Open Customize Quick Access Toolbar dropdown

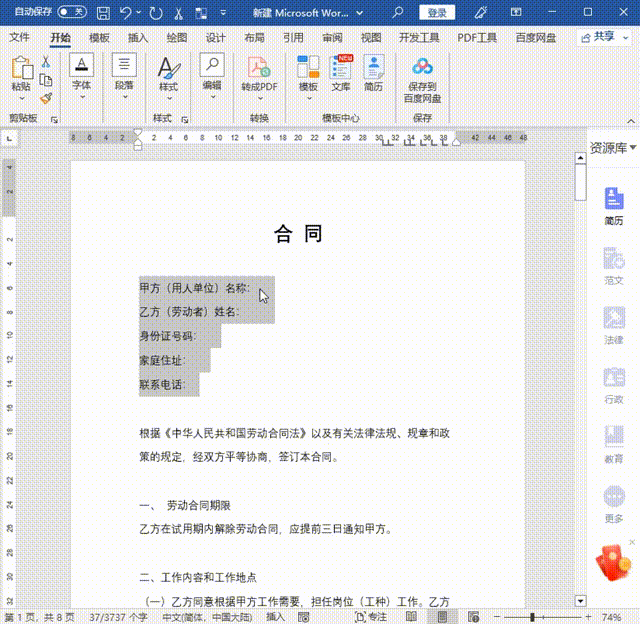pos(223,13)
